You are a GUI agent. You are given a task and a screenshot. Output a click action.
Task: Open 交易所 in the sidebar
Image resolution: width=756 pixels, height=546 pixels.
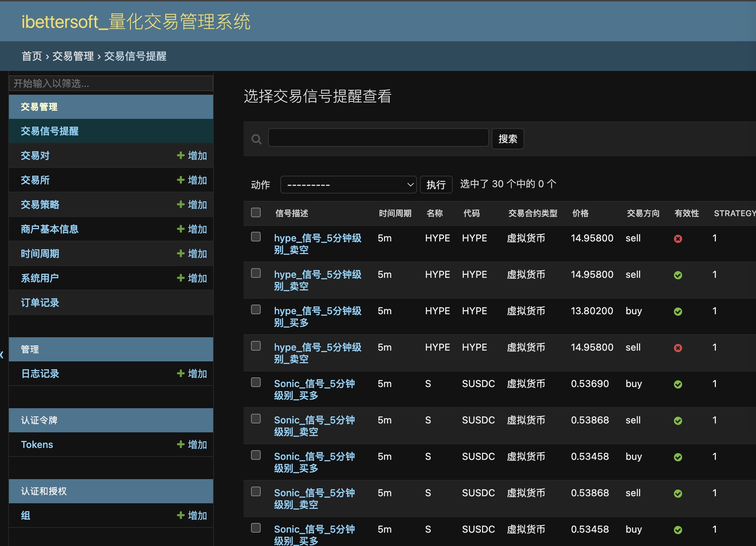tap(35, 180)
